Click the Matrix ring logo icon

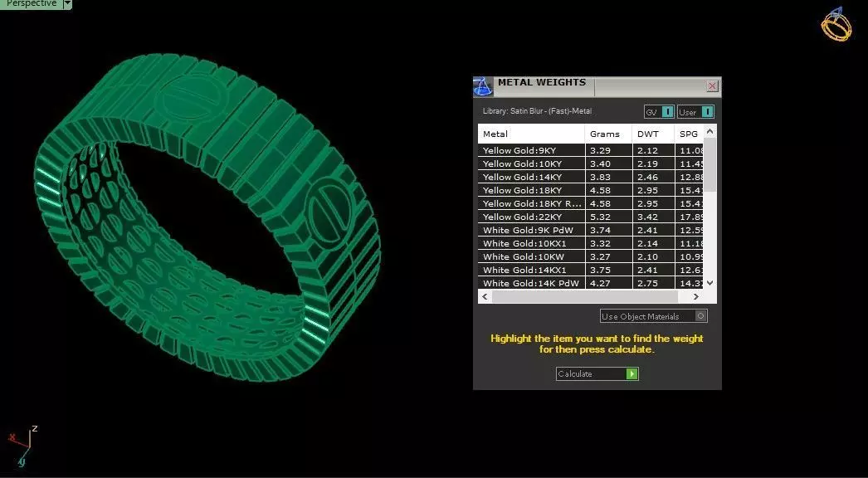point(836,24)
